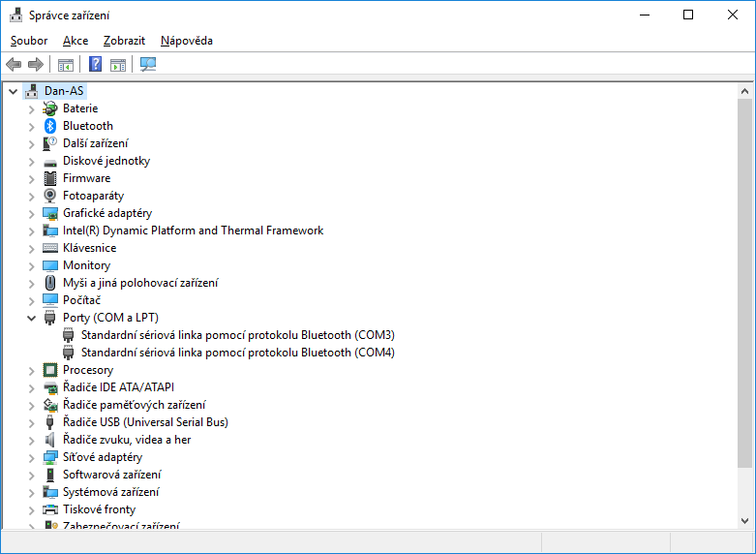The image size is (756, 554).
Task: Click the Správce zařízení title bar icon
Action: (15, 15)
